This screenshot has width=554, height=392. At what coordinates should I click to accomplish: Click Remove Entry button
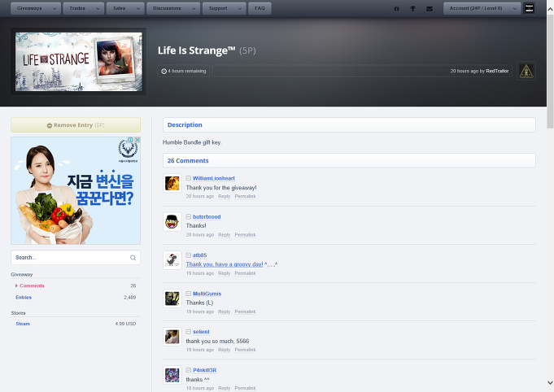click(x=76, y=125)
